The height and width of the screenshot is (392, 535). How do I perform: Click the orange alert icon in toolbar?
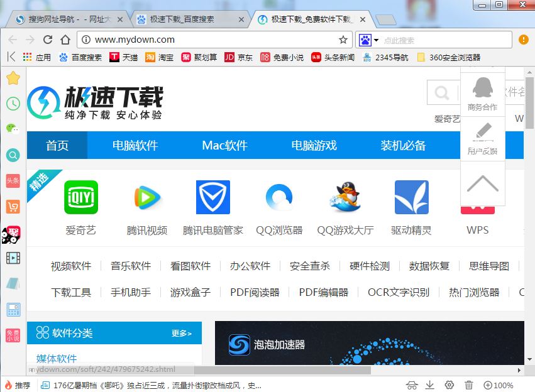[x=524, y=40]
